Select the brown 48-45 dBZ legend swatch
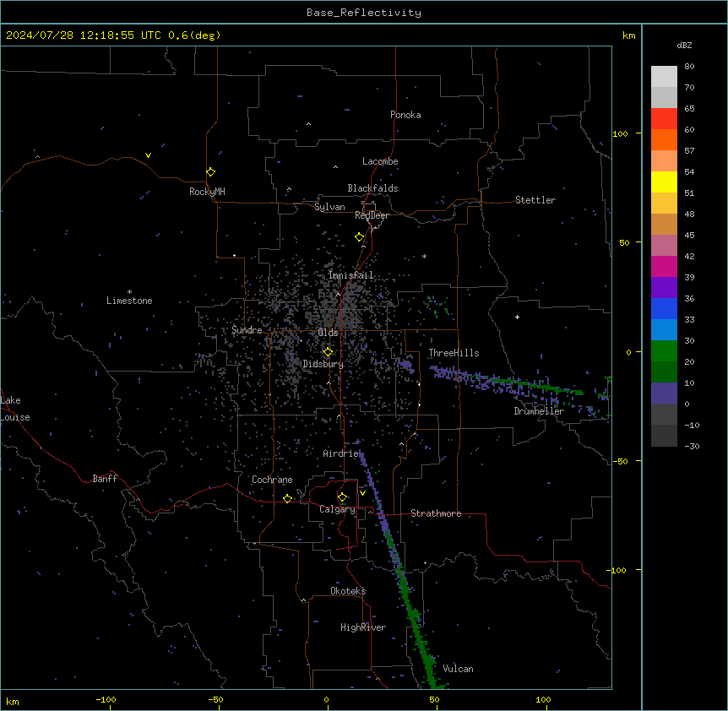The width and height of the screenshot is (728, 711). [664, 224]
